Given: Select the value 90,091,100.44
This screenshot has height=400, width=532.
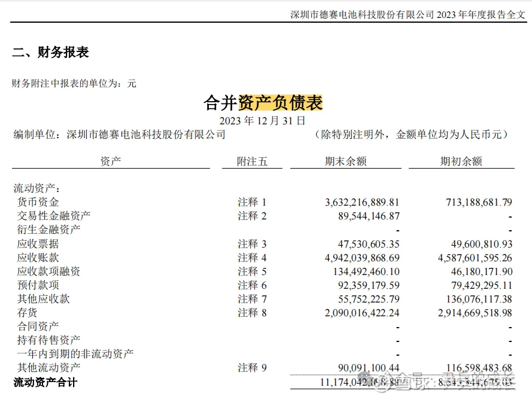Looking at the screenshot, I should coord(369,368).
